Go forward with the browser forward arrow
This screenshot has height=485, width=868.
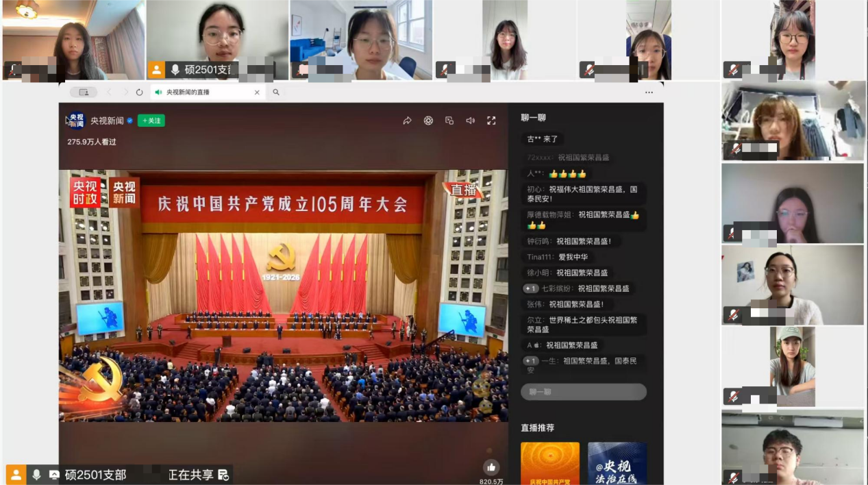125,92
